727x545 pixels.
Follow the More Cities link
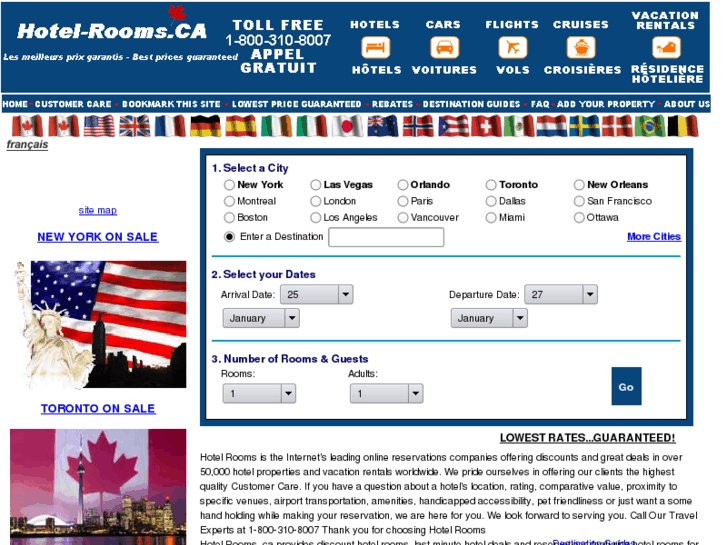tap(654, 237)
